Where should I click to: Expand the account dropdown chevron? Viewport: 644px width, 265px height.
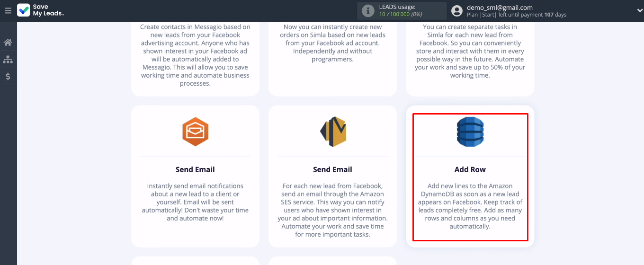[x=640, y=10]
